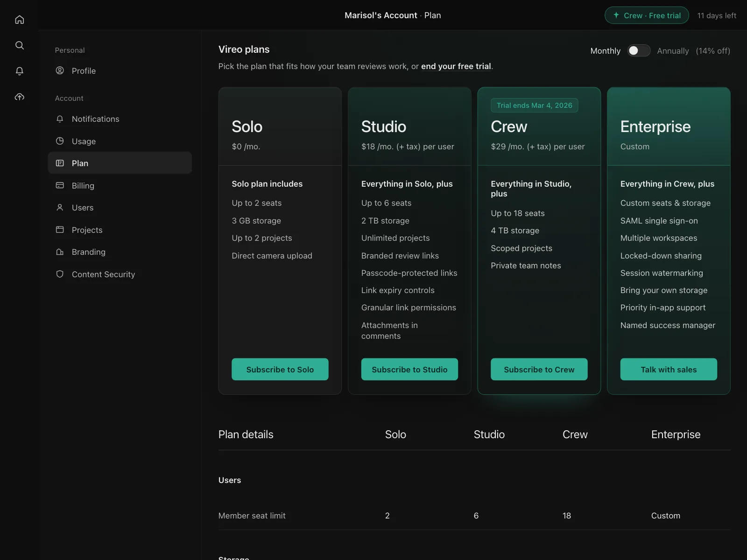Open the Branding settings

[x=120, y=252]
